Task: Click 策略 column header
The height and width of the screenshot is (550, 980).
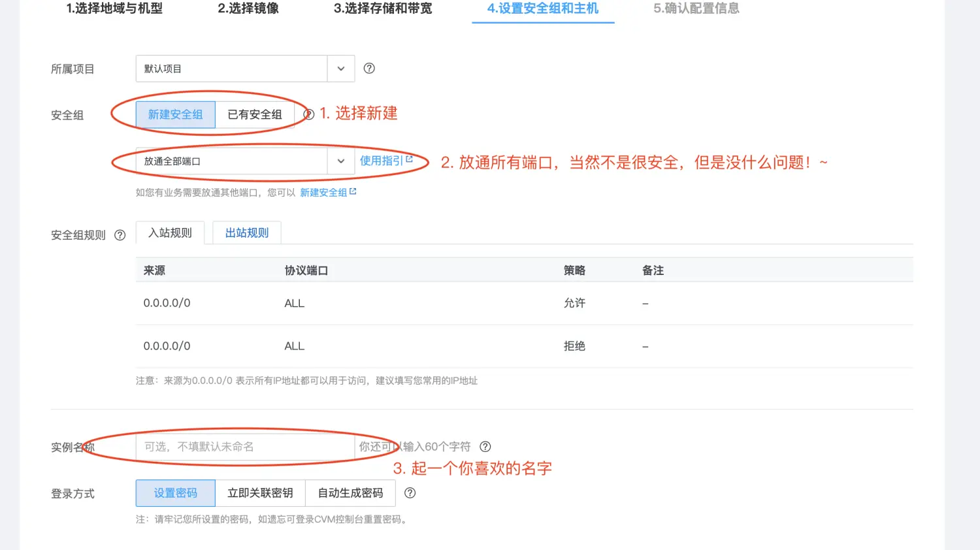Action: (x=574, y=270)
